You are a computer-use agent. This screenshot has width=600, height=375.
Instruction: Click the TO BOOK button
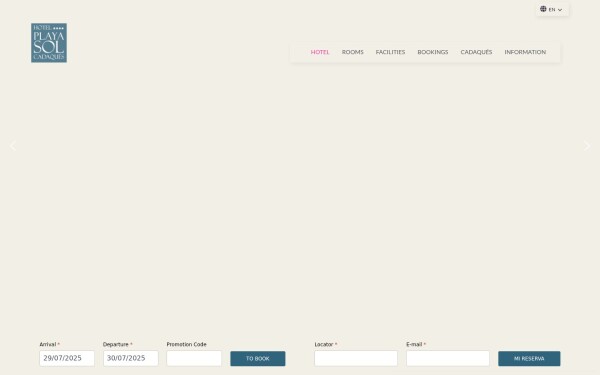(258, 359)
